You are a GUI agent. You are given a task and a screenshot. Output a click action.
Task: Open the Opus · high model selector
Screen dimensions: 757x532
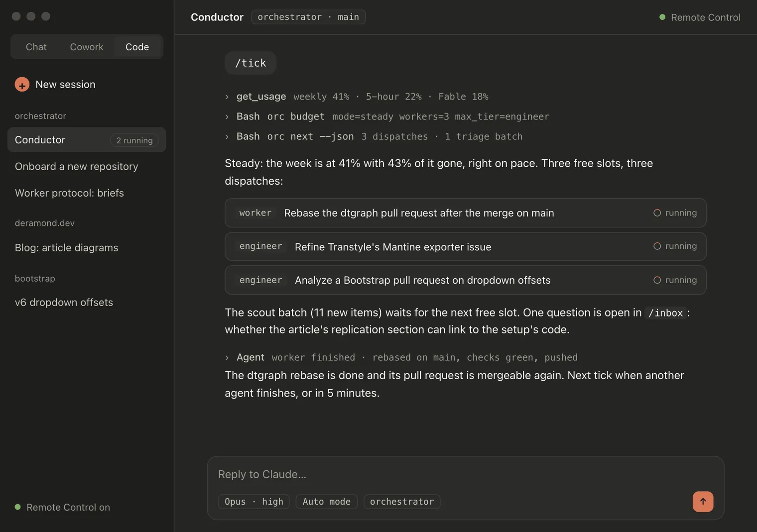tap(253, 502)
